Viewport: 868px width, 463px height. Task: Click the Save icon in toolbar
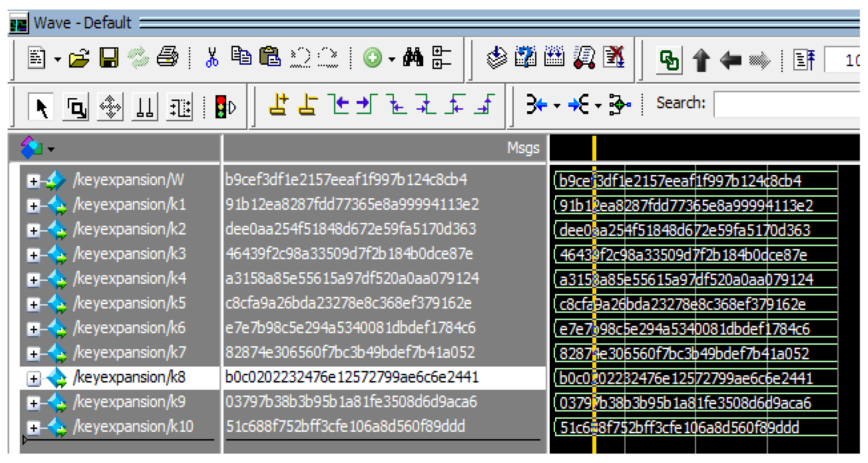click(109, 57)
